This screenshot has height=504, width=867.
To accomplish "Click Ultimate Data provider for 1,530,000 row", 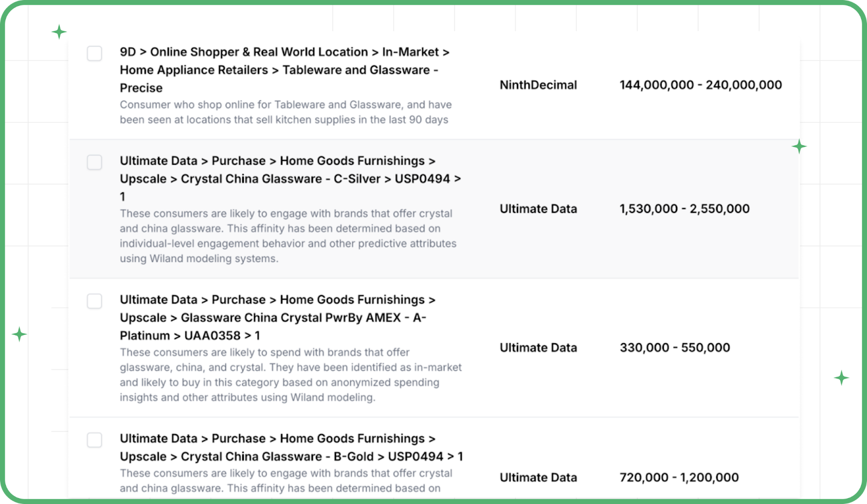I will pyautogui.click(x=538, y=209).
